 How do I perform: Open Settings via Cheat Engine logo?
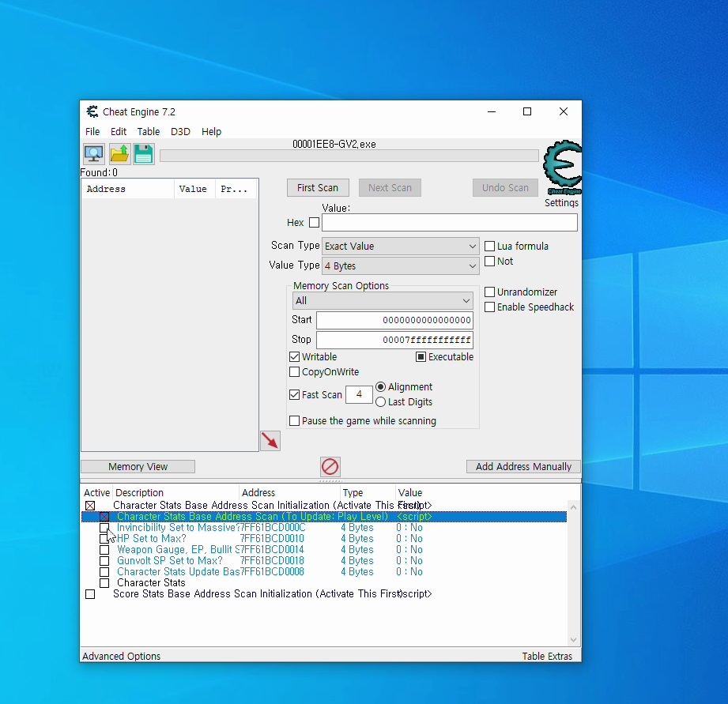click(x=562, y=168)
